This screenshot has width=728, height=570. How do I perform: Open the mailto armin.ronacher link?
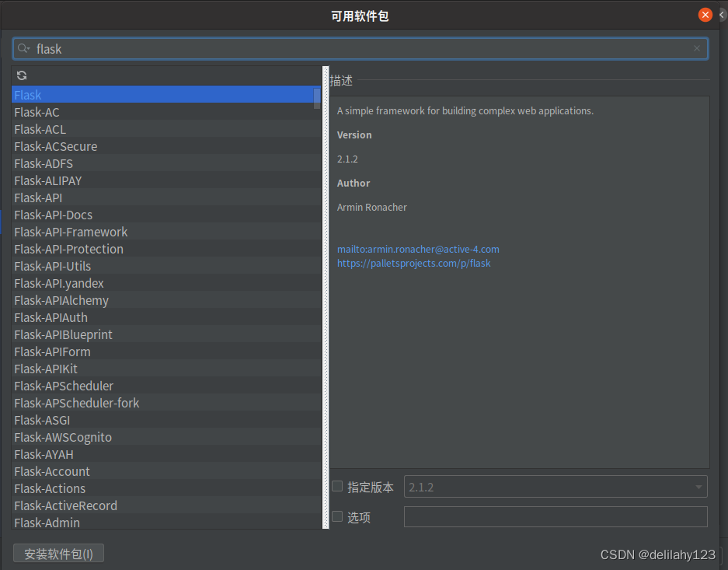click(418, 249)
